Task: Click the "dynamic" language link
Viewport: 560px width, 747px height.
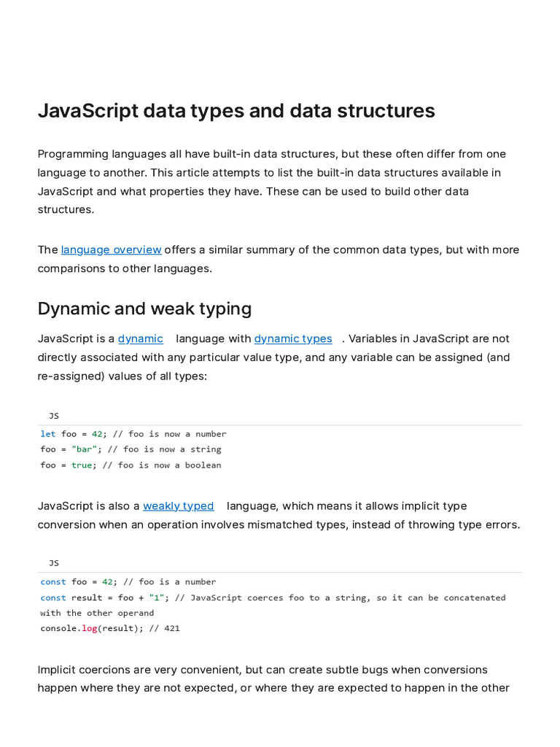Action: pyautogui.click(x=140, y=338)
